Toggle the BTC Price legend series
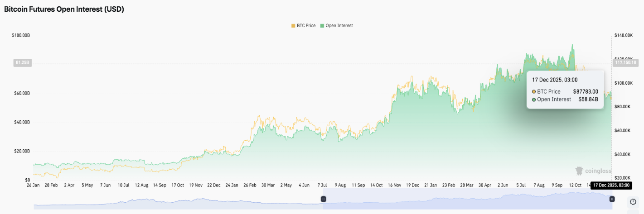The width and height of the screenshot is (644, 214). coord(303,26)
